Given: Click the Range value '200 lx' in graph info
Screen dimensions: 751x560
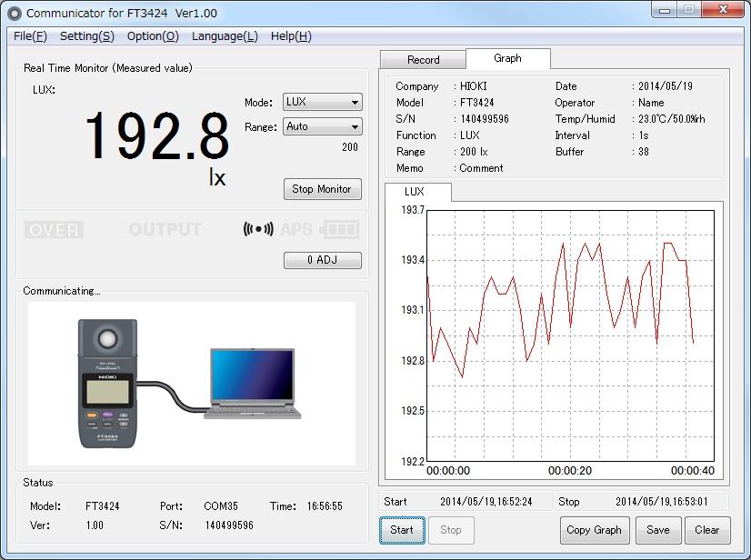Looking at the screenshot, I should (474, 152).
